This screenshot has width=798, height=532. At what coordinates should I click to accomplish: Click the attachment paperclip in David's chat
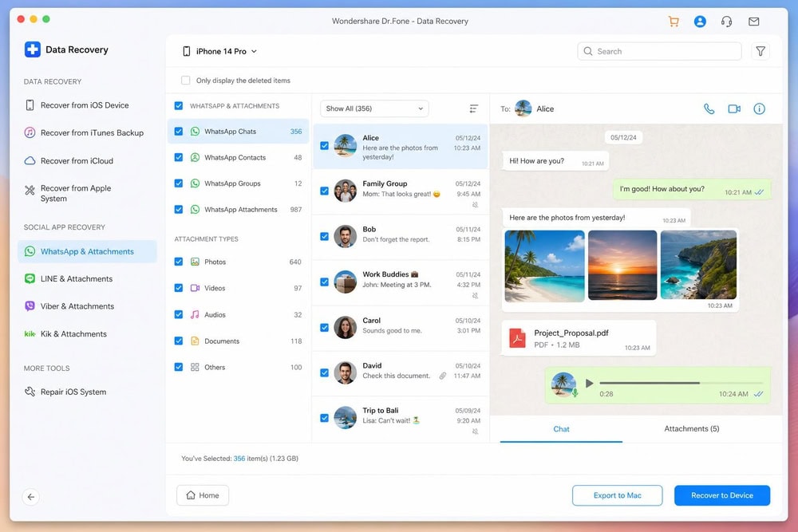443,376
